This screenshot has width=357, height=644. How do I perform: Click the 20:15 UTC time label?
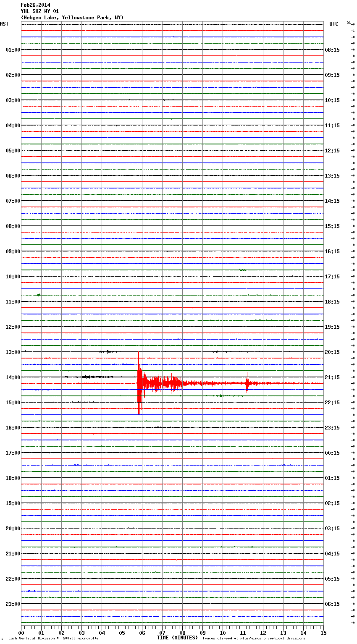click(x=332, y=352)
